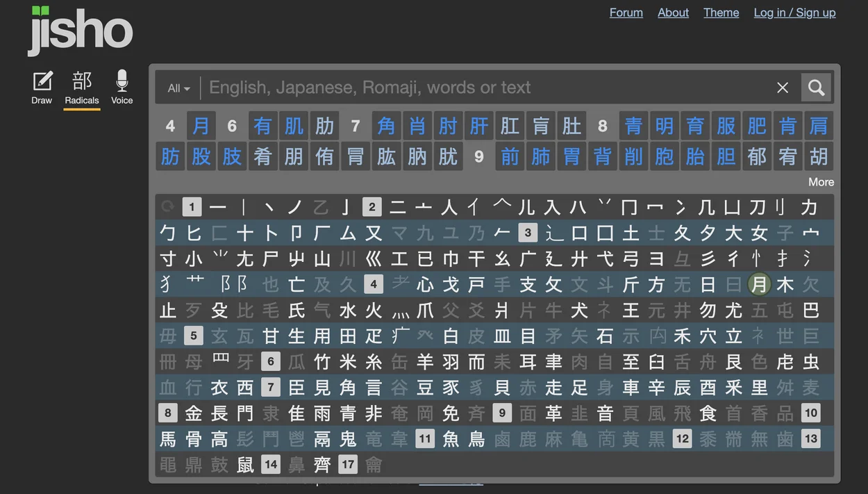
Task: Select the 食 radical
Action: [708, 413]
